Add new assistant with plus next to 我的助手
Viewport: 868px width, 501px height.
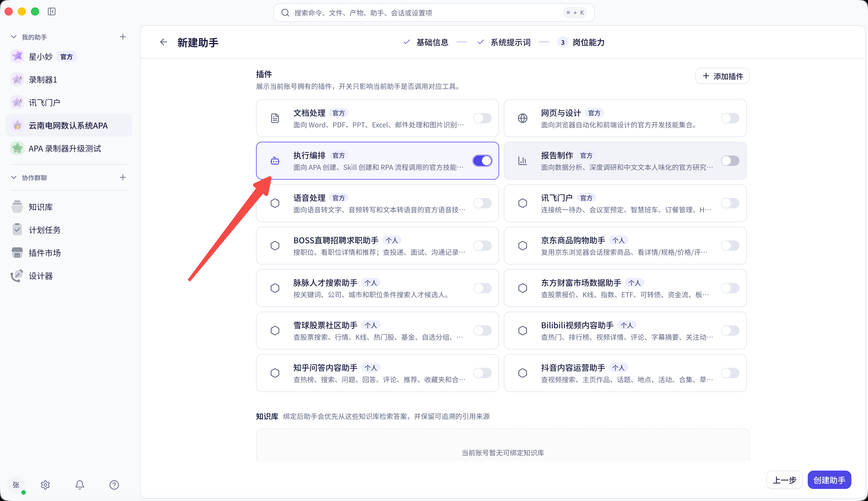point(123,37)
